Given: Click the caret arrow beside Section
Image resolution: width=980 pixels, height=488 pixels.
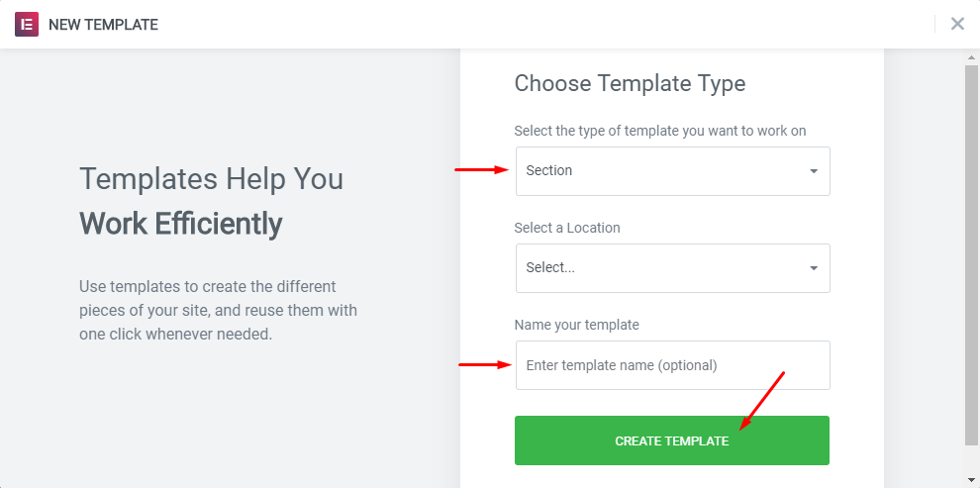Looking at the screenshot, I should [x=814, y=171].
